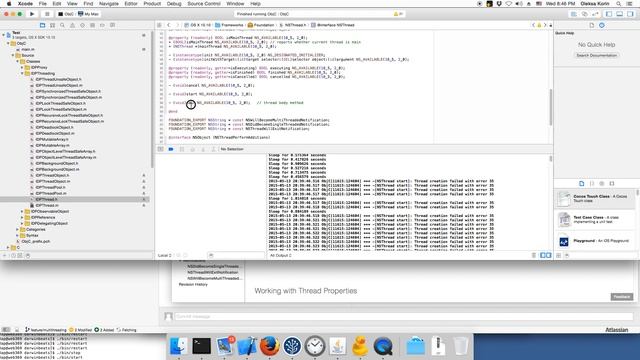Expand the Categories folder
This screenshot has width=640, height=360.
click(x=18, y=229)
